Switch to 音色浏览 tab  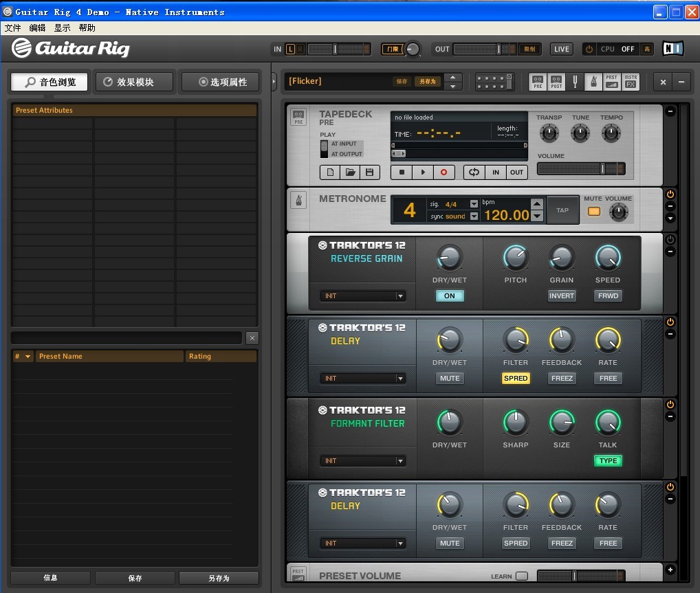[49, 82]
